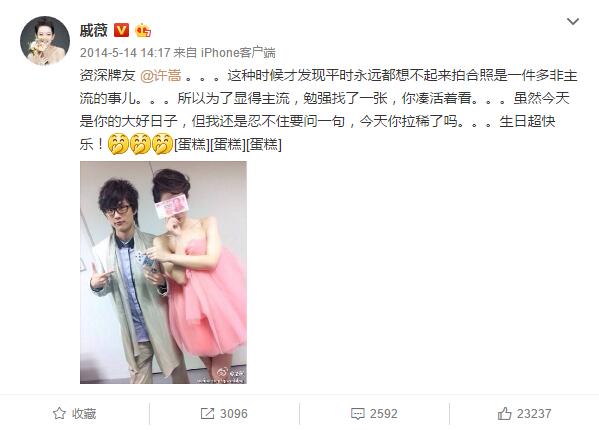Click the orange V verified badge

pyautogui.click(x=121, y=30)
